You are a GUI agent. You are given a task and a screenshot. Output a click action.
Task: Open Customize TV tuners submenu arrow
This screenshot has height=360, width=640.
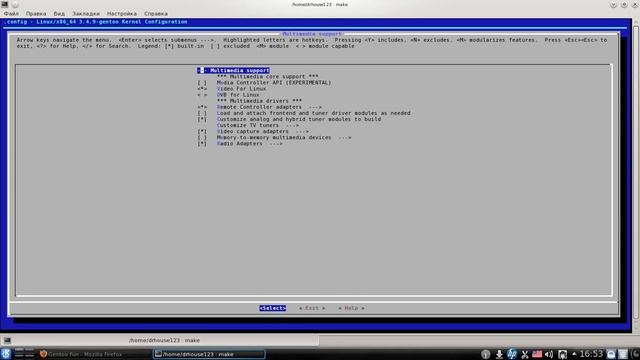292,125
